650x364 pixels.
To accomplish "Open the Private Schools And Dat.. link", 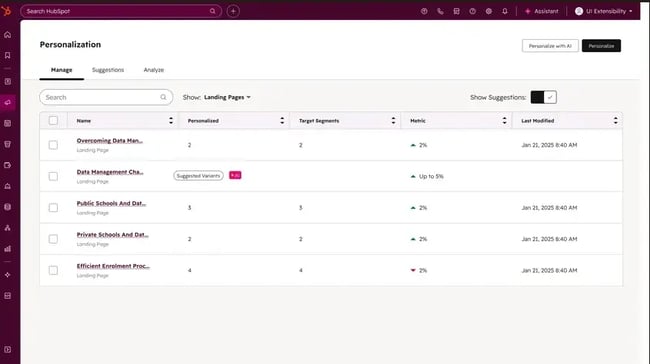I will click(112, 235).
